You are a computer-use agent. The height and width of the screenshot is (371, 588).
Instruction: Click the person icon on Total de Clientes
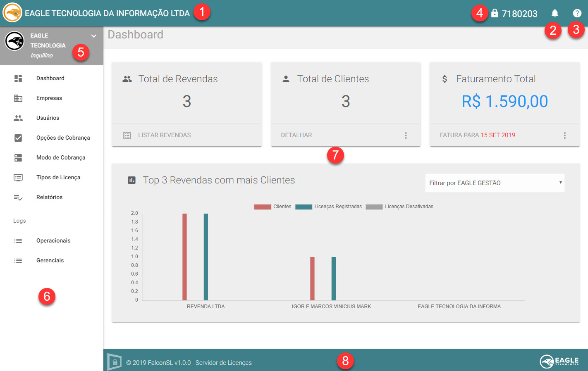pos(286,79)
